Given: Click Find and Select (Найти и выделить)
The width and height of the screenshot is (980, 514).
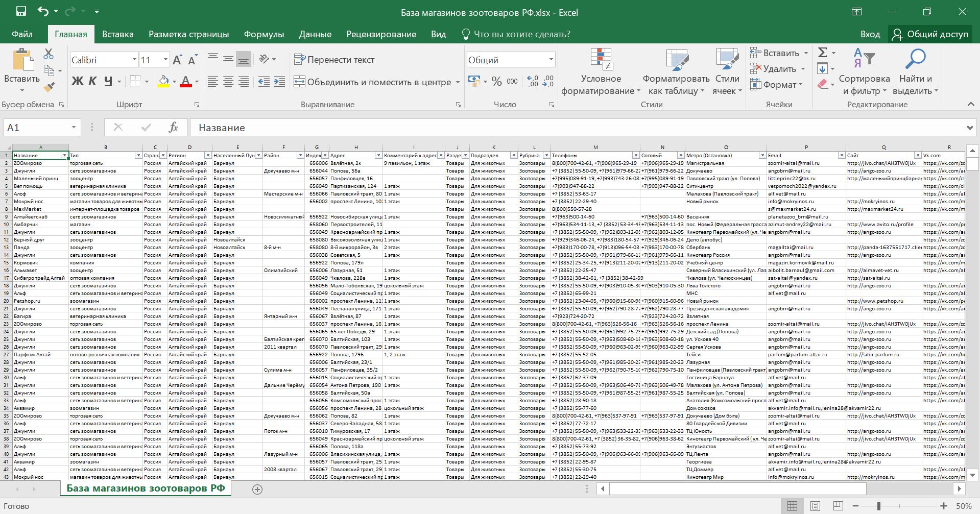Looking at the screenshot, I should pos(915,72).
